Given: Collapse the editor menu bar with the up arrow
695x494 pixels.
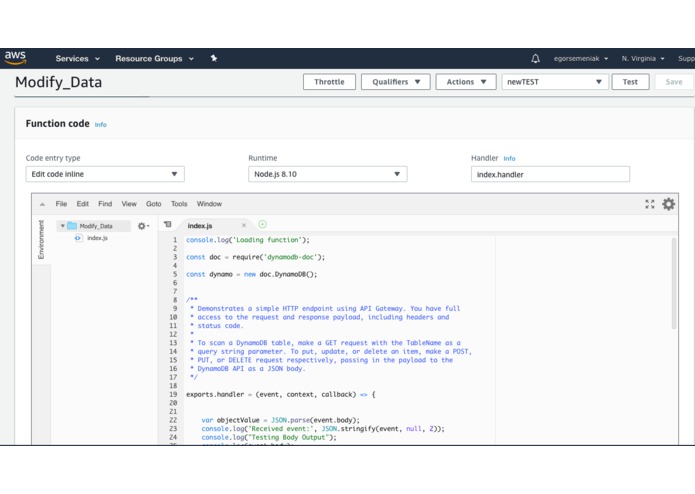Looking at the screenshot, I should [x=42, y=204].
